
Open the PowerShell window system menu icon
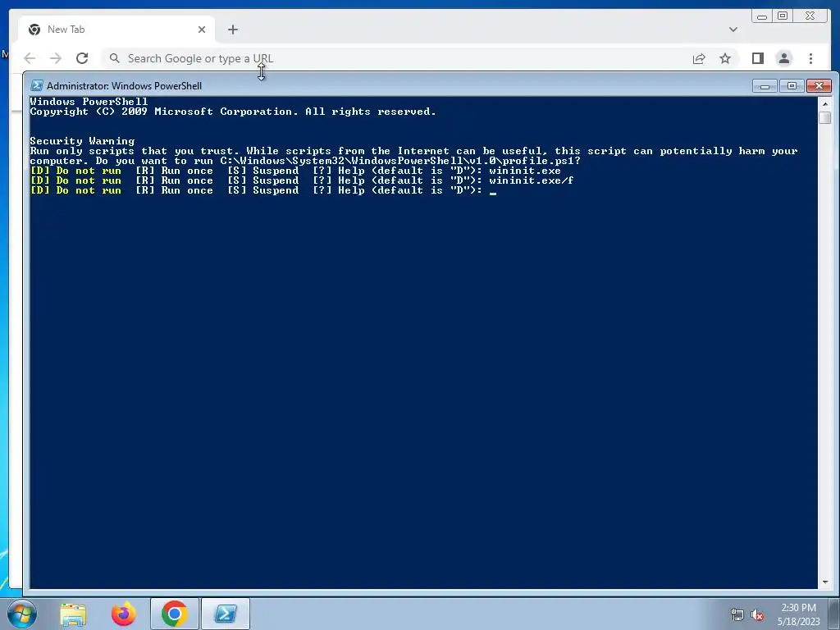click(36, 85)
